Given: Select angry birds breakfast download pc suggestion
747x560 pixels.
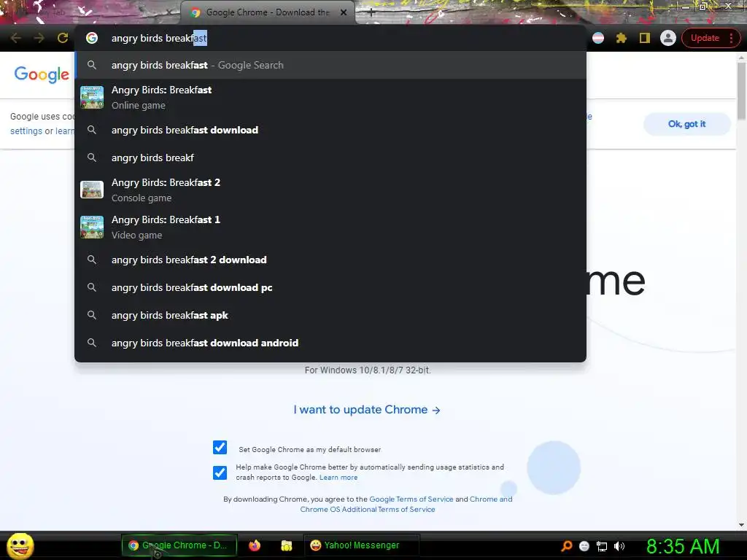Looking at the screenshot, I should [330, 287].
